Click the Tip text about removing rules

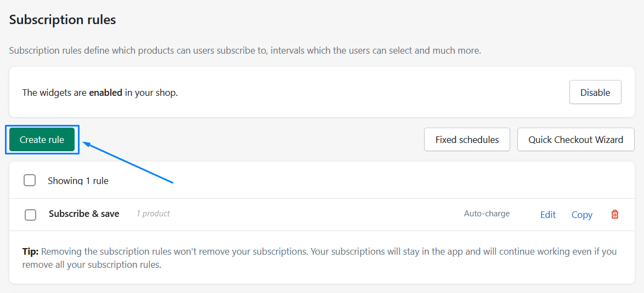320,258
